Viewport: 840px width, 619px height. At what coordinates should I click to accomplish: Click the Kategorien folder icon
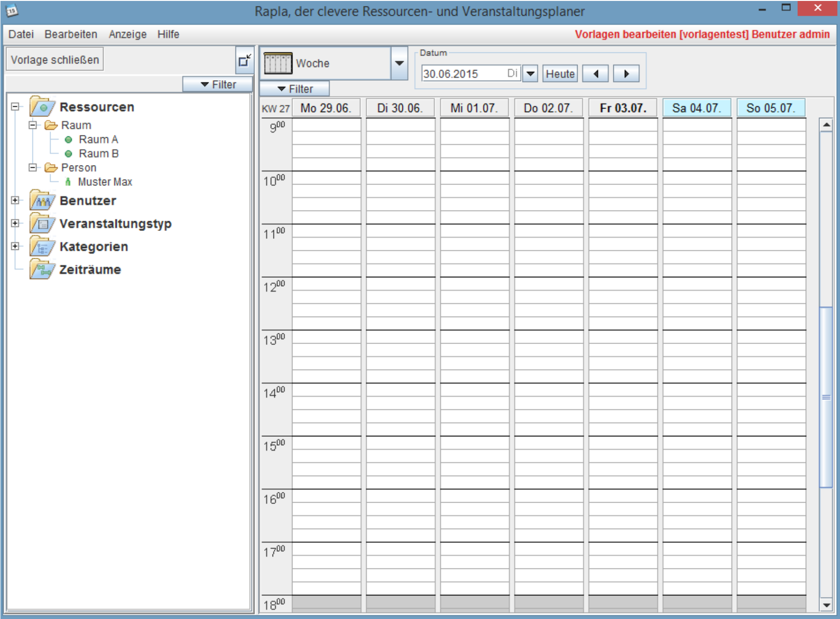42,246
